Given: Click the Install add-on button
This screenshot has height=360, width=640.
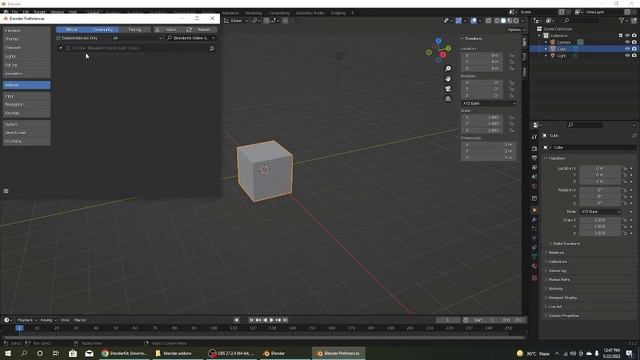Looking at the screenshot, I should (168, 29).
